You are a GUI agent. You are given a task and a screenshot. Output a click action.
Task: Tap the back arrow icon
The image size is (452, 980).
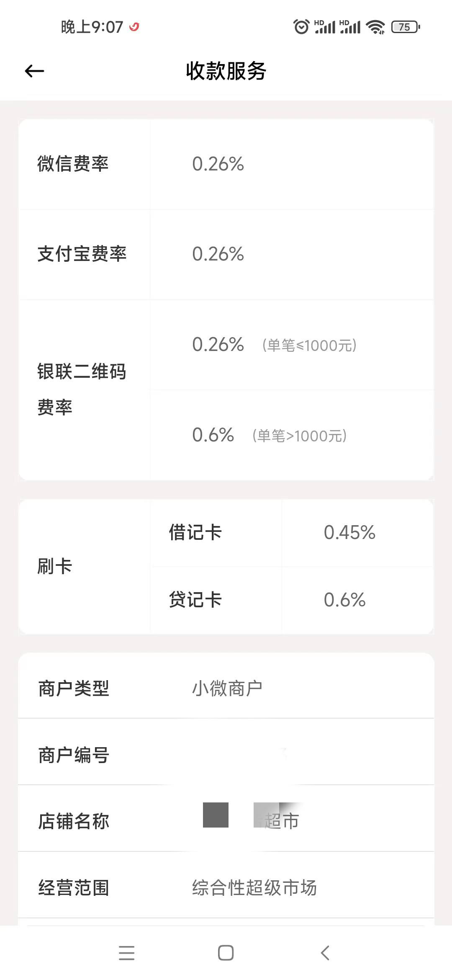point(34,71)
